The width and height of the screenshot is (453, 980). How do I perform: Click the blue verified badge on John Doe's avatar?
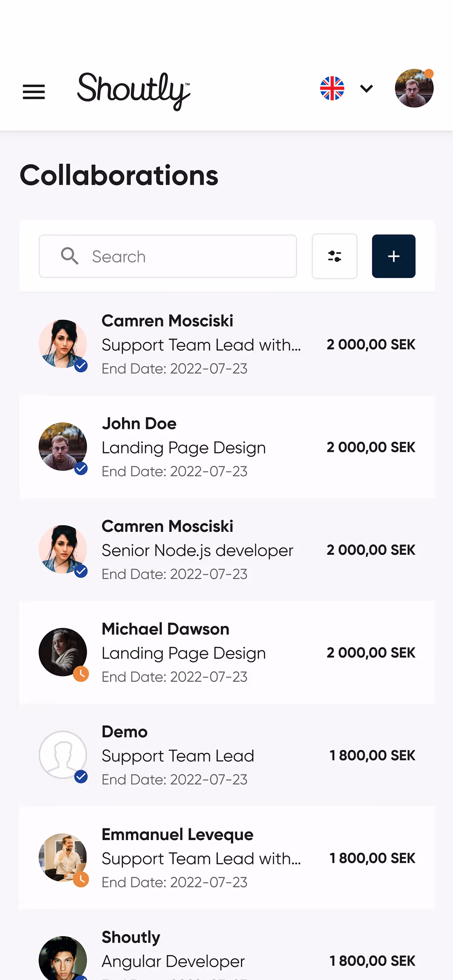(x=81, y=469)
